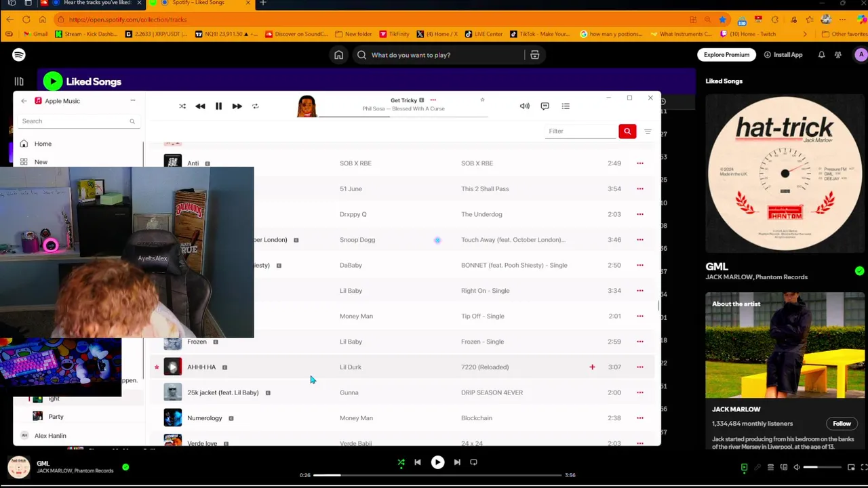
Task: Open Spotify queue icon
Action: [770, 467]
